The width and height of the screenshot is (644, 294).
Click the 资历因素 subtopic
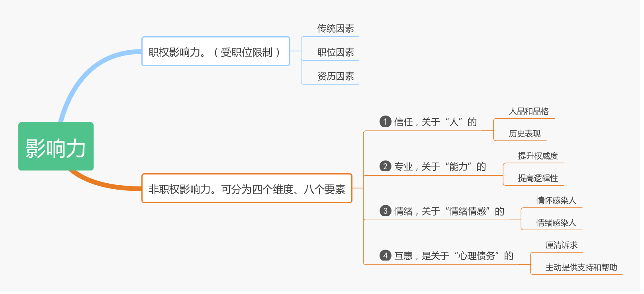(335, 76)
